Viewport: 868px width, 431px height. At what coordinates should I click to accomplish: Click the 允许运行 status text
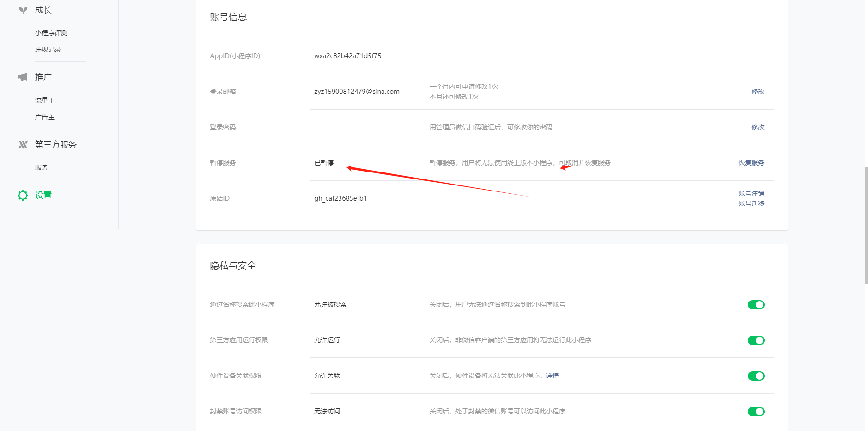(x=327, y=340)
